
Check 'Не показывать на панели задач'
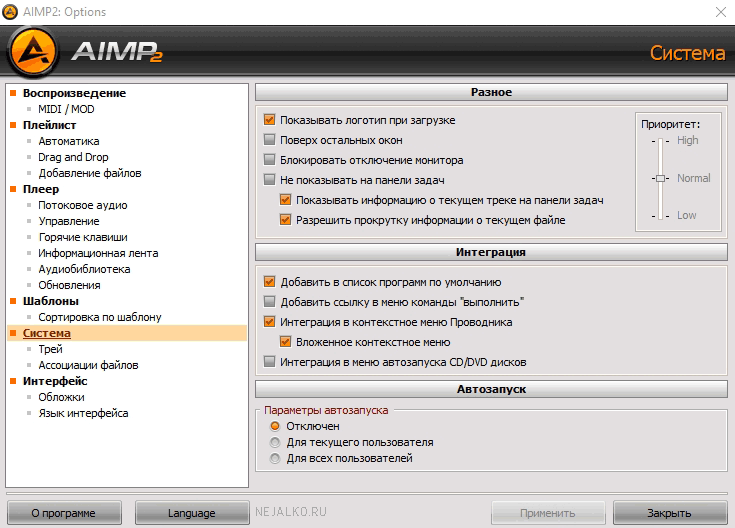(x=270, y=180)
